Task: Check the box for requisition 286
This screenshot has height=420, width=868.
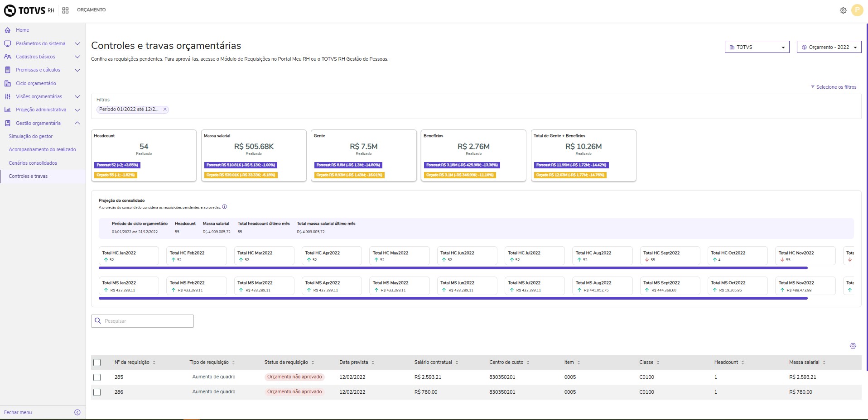Action: tap(97, 392)
